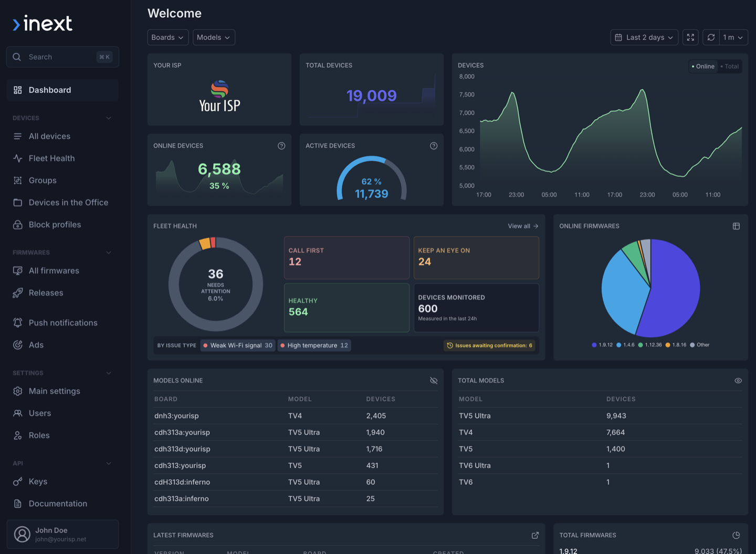Open the Call First card
Screen dimensions: 756x554
[x=346, y=258]
